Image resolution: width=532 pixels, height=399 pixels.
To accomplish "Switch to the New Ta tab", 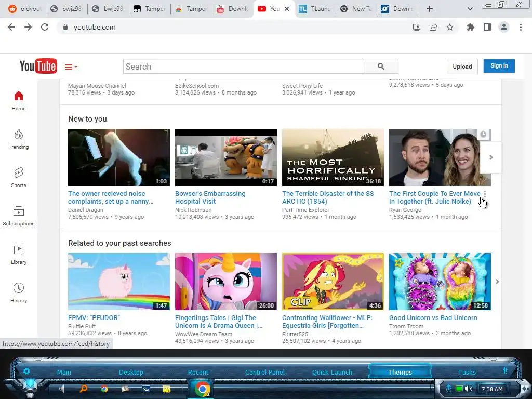I will [357, 9].
